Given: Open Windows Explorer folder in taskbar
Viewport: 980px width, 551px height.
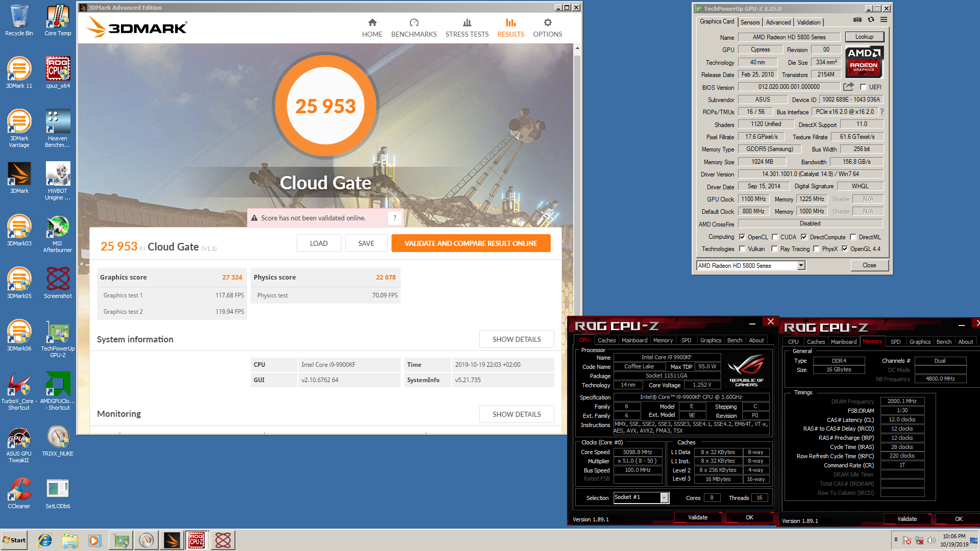Looking at the screenshot, I should coord(70,540).
